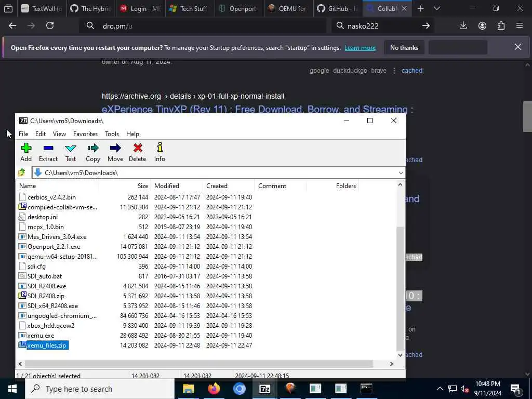Screen dimensions: 532x399
Task: Go up one folder level in 7-Zip
Action: 22,172
